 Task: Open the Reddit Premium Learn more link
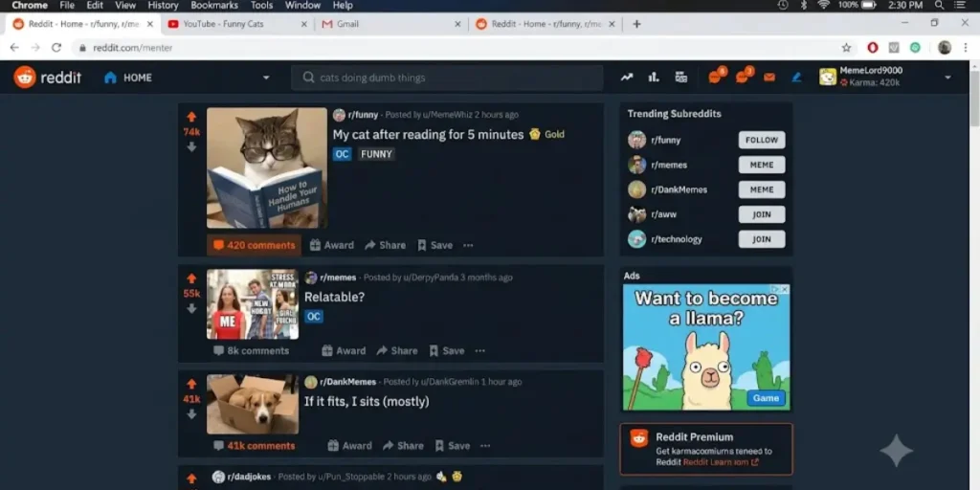[721, 462]
